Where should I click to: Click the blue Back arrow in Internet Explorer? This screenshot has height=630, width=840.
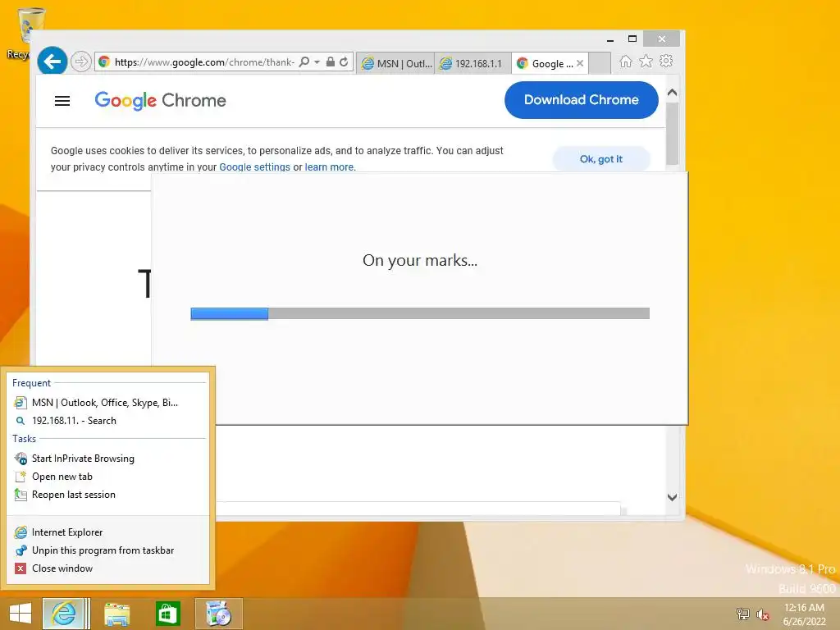point(52,62)
